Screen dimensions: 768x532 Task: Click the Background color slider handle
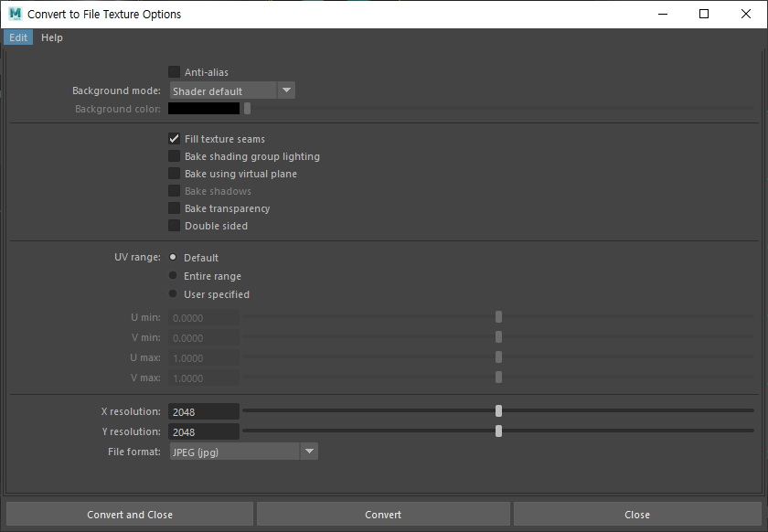tap(248, 108)
